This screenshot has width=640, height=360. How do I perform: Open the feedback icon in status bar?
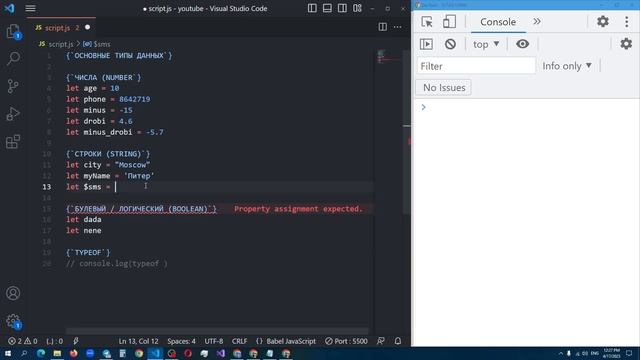(381, 341)
